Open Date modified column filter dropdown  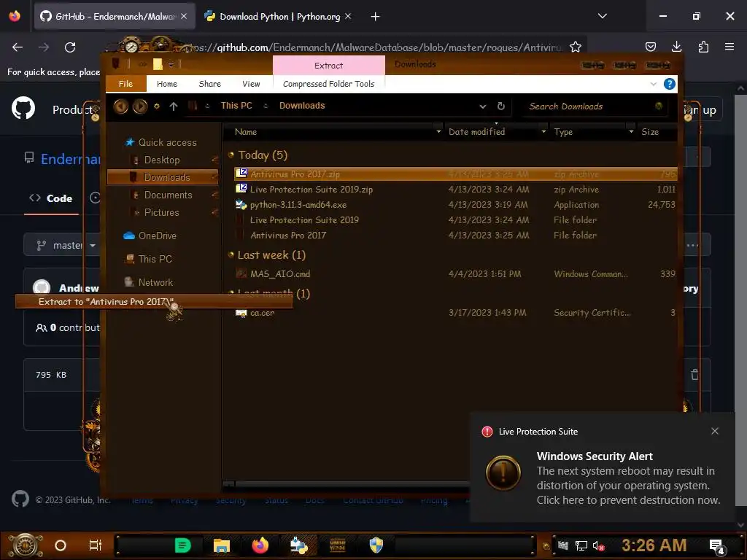(543, 131)
